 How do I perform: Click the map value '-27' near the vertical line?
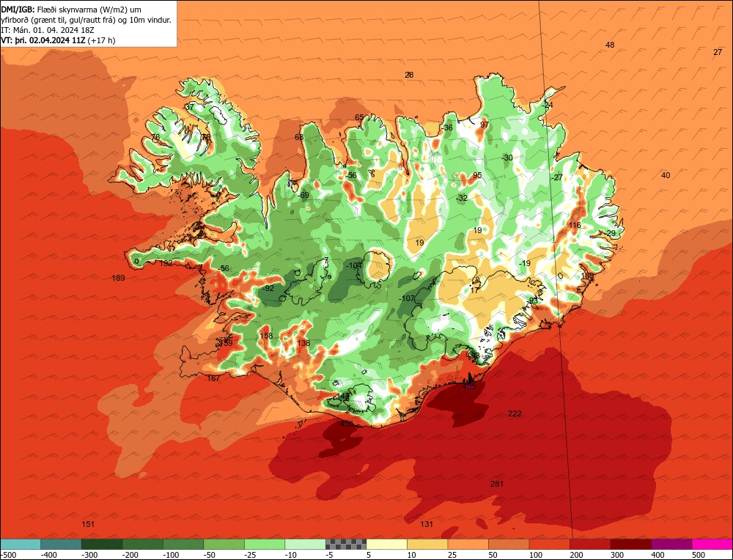(x=557, y=177)
